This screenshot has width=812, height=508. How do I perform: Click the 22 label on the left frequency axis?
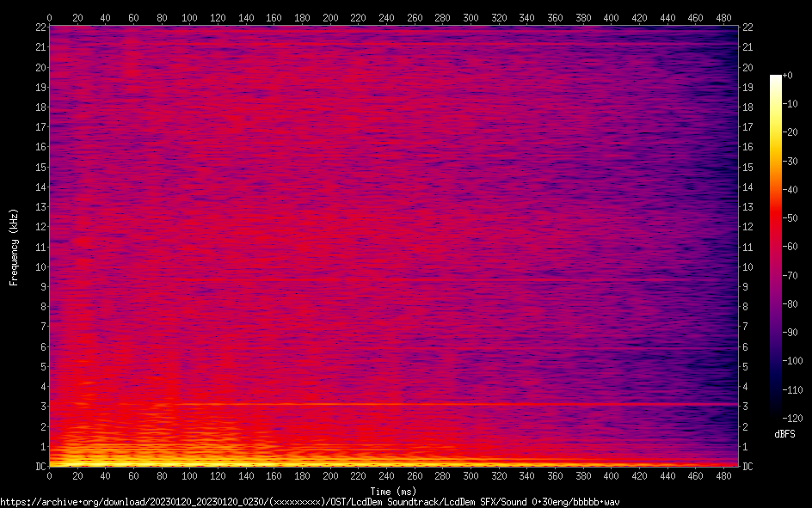coord(39,28)
